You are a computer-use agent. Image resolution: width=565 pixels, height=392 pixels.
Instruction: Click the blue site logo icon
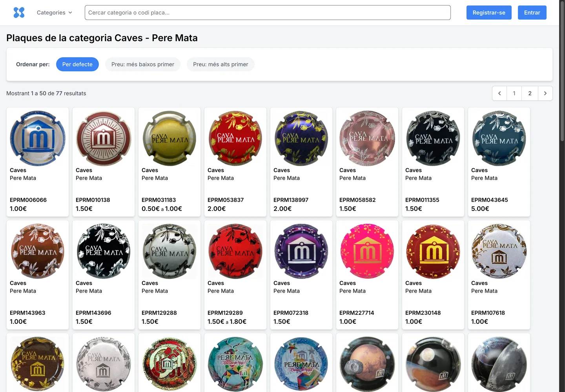pyautogui.click(x=19, y=13)
